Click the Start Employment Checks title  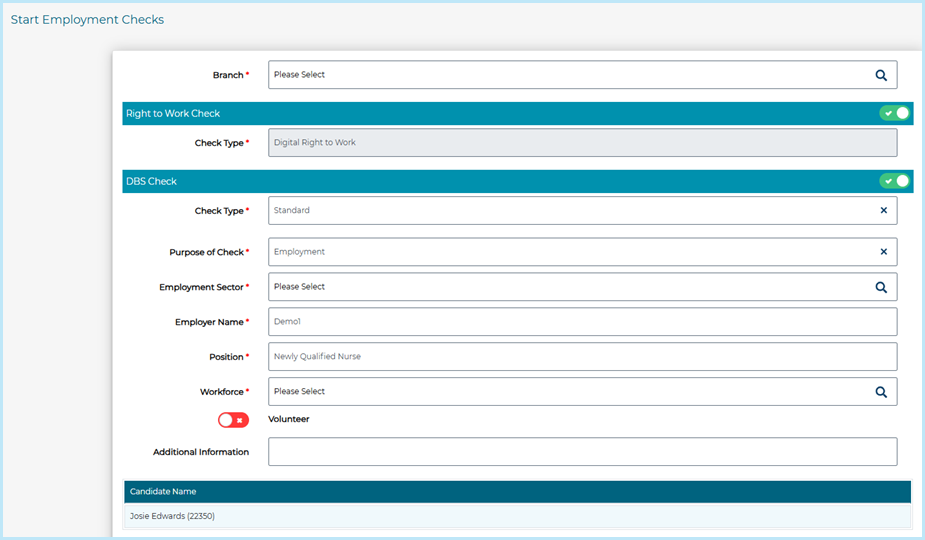(87, 19)
